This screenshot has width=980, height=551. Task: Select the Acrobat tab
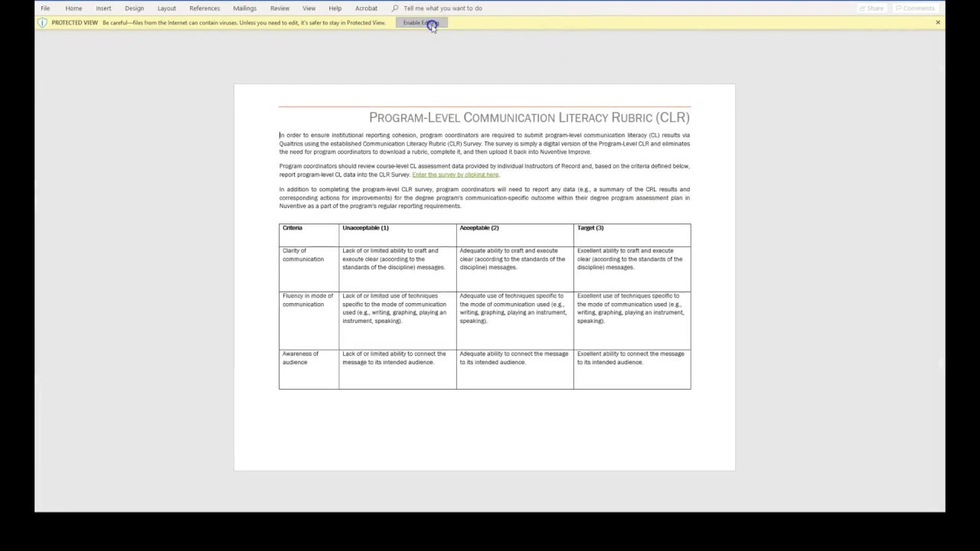click(x=366, y=8)
